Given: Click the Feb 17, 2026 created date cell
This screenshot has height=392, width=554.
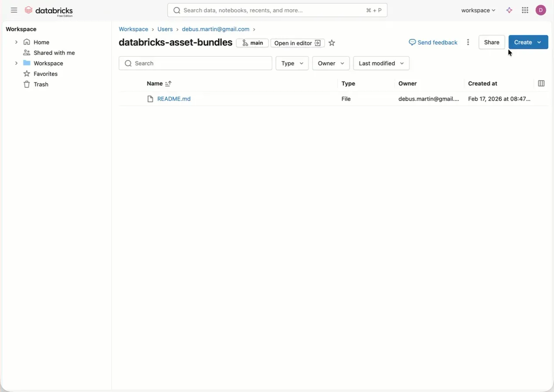Looking at the screenshot, I should (499, 99).
